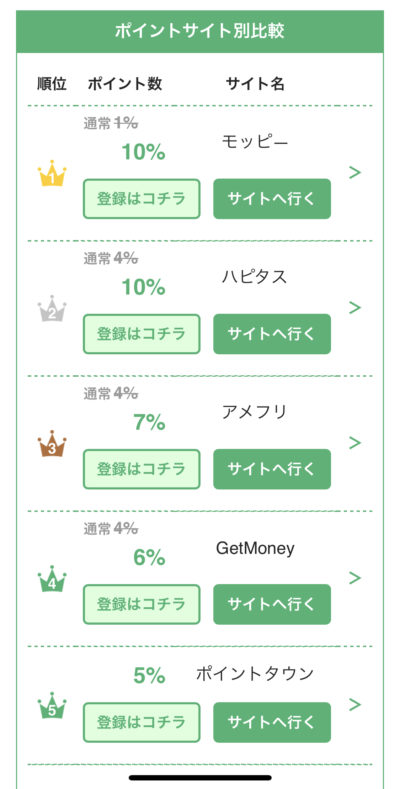Screen dimensions: 400x789
Task: Tap サイトへ行く button for モッピー
Action: (x=272, y=199)
